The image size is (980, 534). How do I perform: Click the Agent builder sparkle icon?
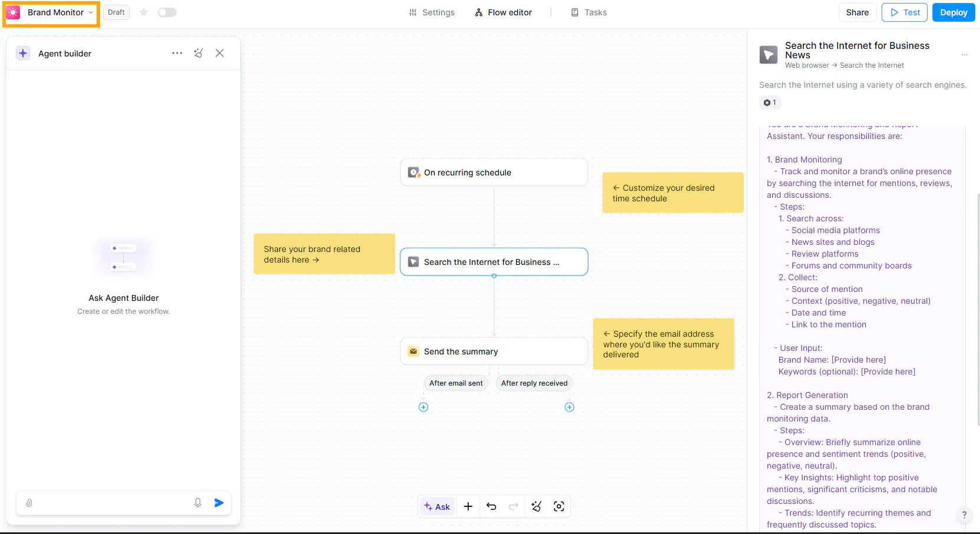pyautogui.click(x=23, y=53)
